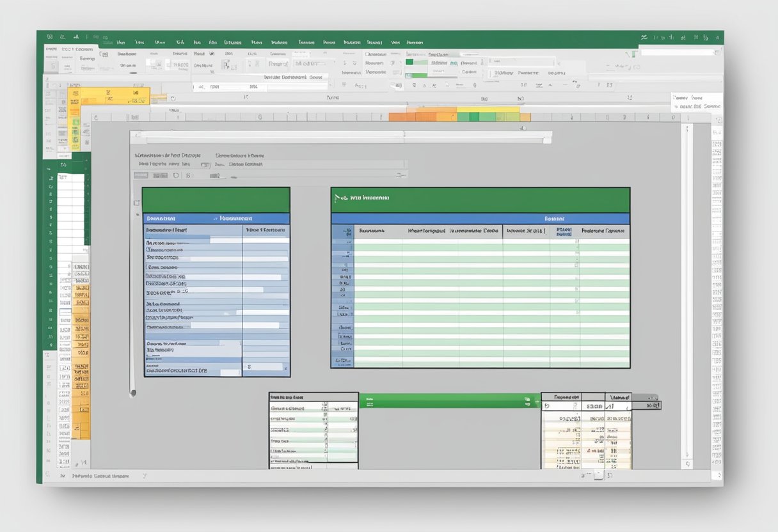
Task: Switch to the View ribbon tab
Action: click(x=393, y=42)
